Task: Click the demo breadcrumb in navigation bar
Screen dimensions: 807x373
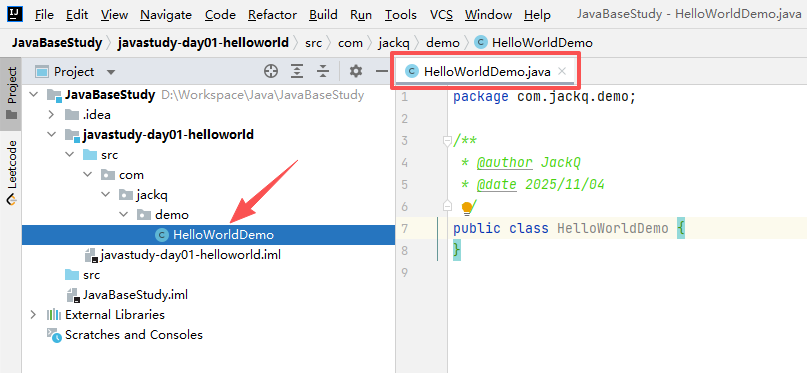Action: pyautogui.click(x=443, y=43)
